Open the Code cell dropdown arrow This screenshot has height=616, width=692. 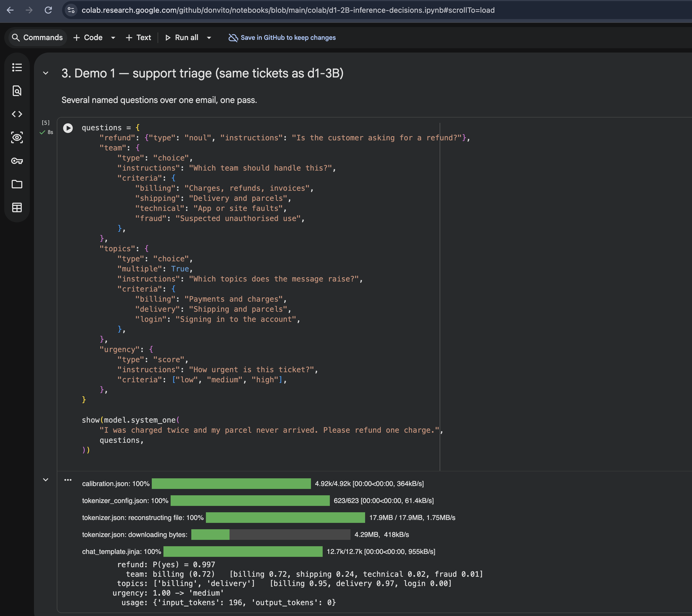point(113,38)
